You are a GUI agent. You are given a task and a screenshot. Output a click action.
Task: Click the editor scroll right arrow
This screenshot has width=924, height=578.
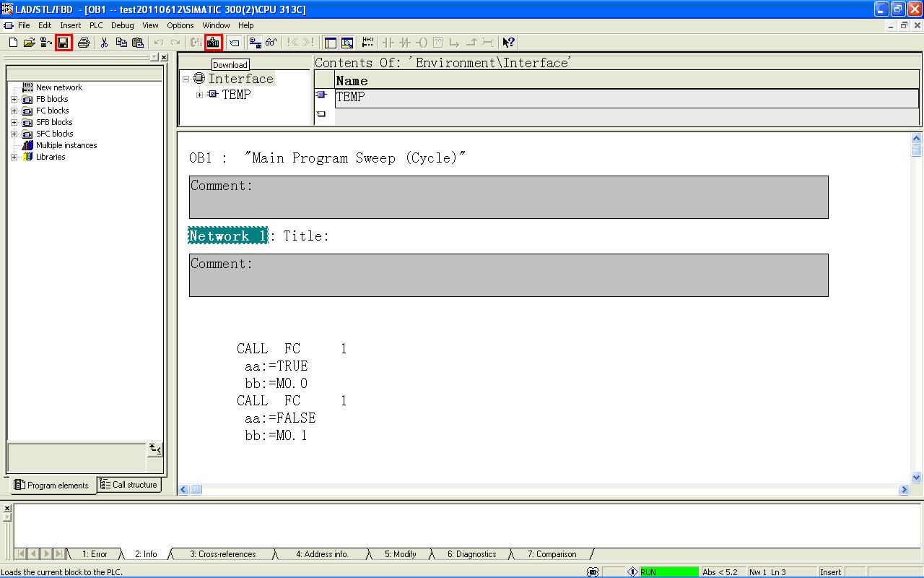[904, 489]
